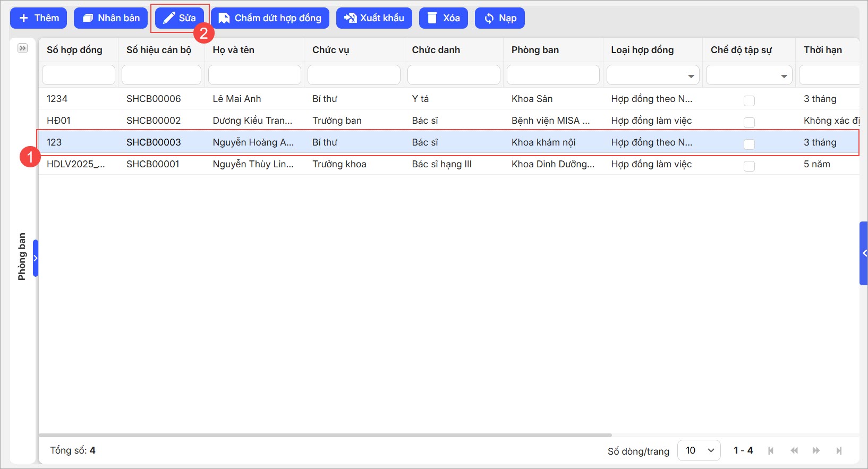The width and height of the screenshot is (868, 469).
Task: Sort by Thời hạn column header
Action: coord(823,50)
